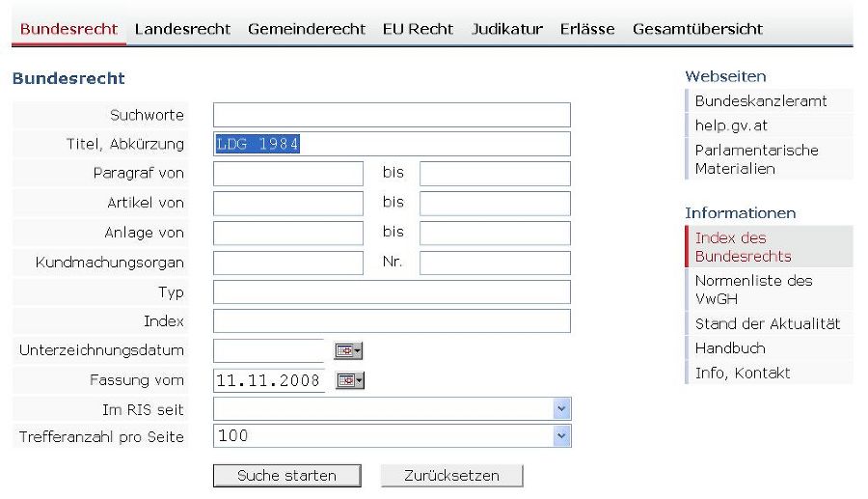
Task: Click the Kundmachungsorgan Nr. field
Action: [495, 263]
